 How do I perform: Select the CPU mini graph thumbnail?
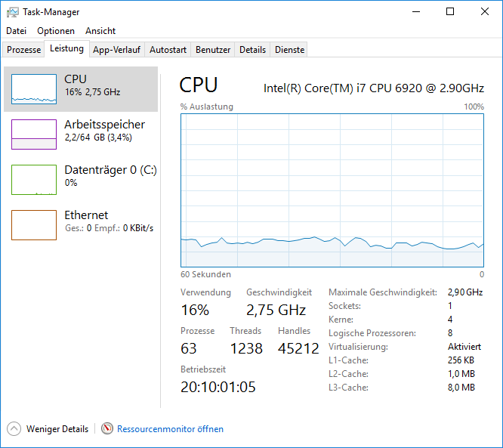pyautogui.click(x=34, y=89)
